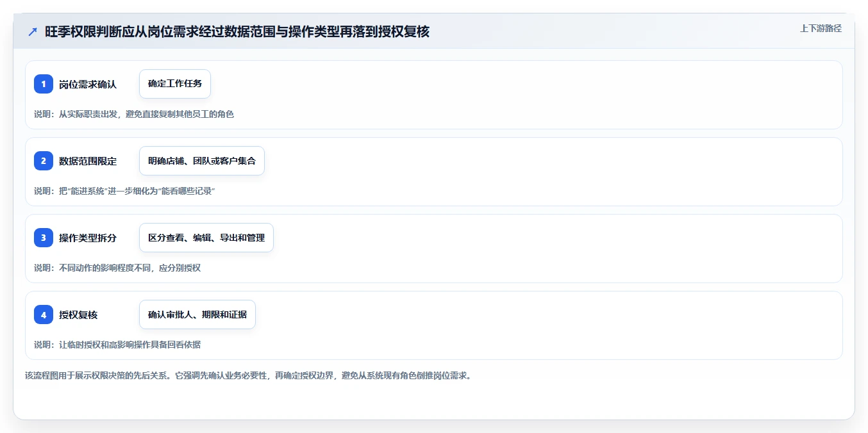The image size is (868, 433).
Task: Click the note starting 说明：从实际职责出发
Action: 134,114
